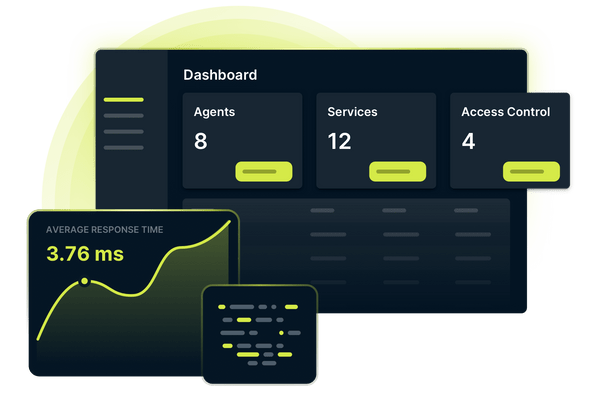Click the 3.76 ms response time value
The image size is (600, 405).
[x=85, y=254]
